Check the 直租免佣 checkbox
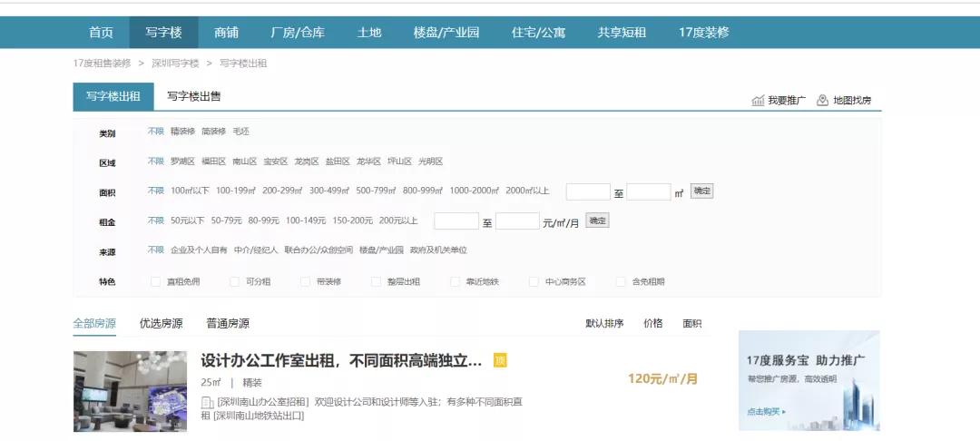This screenshot has height=441, width=980. point(156,281)
